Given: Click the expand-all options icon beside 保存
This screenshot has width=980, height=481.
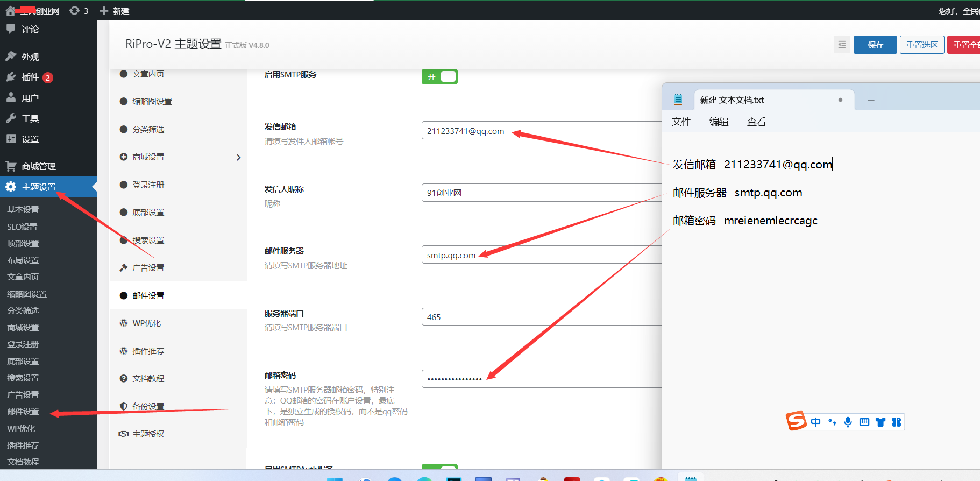Looking at the screenshot, I should pos(842,45).
